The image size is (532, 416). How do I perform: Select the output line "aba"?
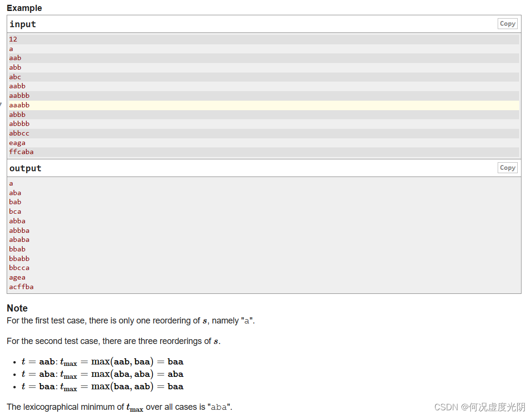(15, 192)
